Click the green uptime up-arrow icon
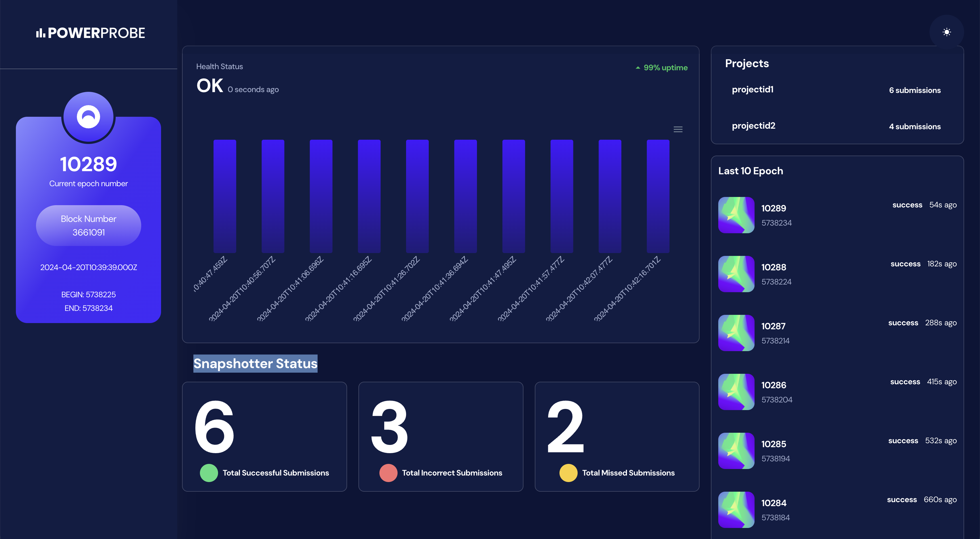Screen dimensions: 980x539 tap(638, 68)
